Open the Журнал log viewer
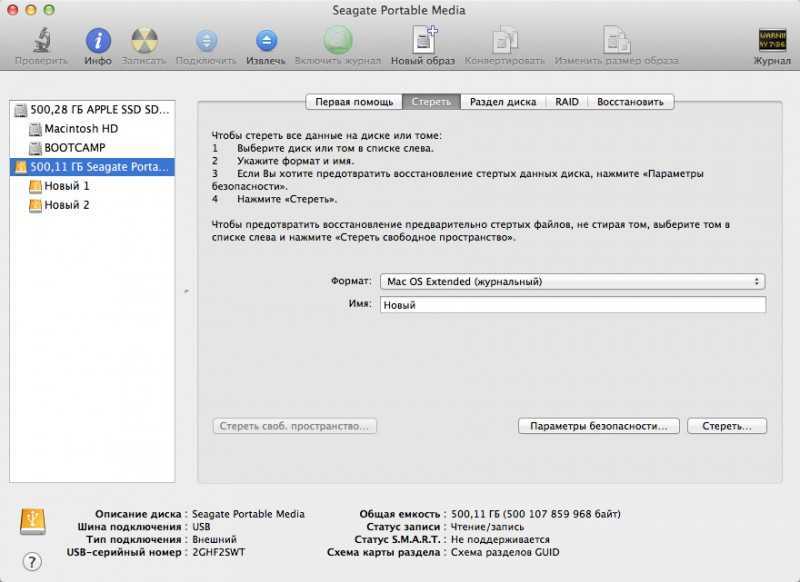This screenshot has width=800, height=582. pos(772,40)
